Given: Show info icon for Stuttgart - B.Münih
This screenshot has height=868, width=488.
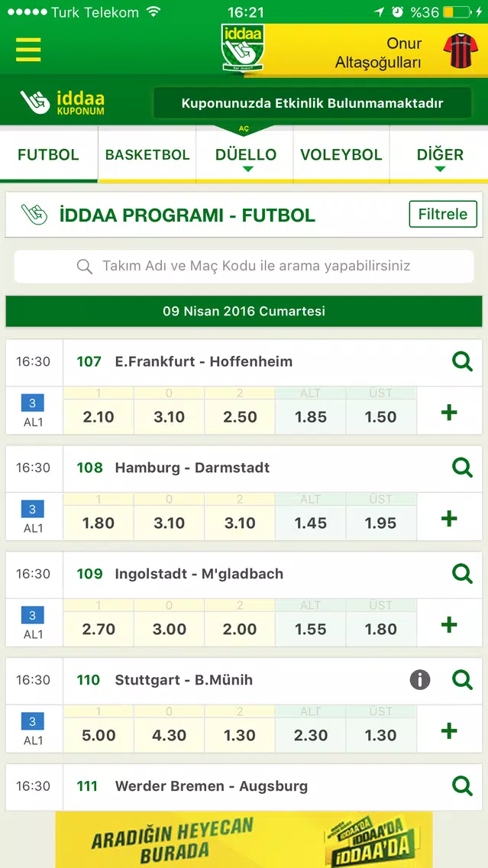Looking at the screenshot, I should (420, 679).
